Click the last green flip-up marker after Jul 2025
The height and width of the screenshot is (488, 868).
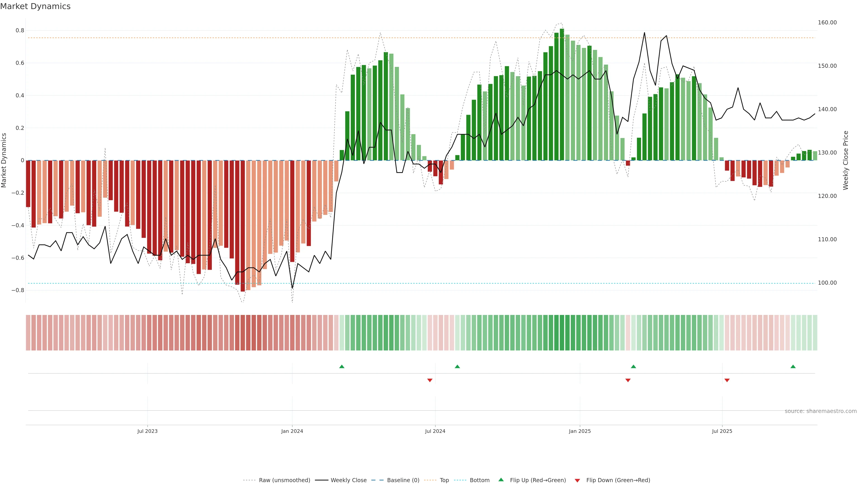pos(793,366)
